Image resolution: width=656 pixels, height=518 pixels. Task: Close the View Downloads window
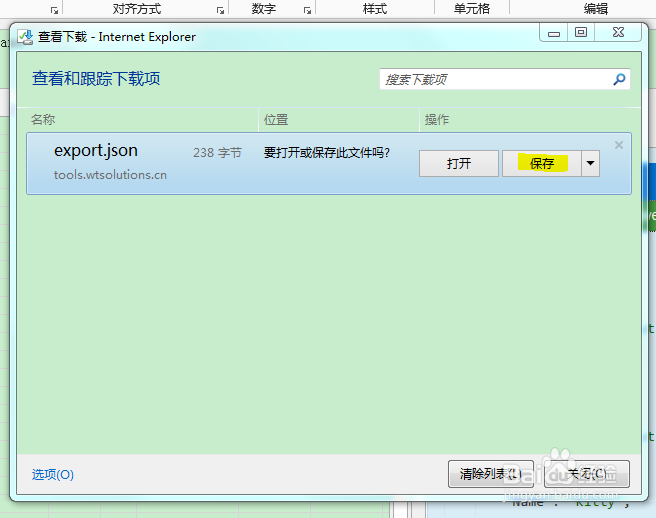[618, 33]
